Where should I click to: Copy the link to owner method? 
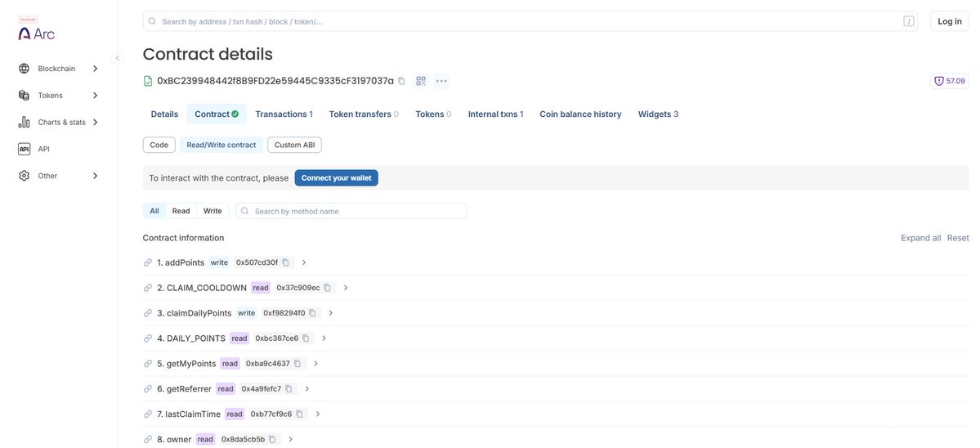tap(148, 439)
